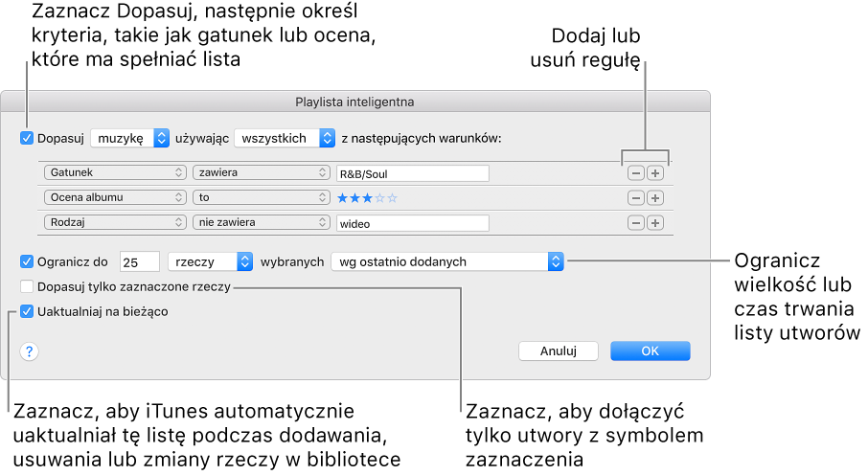
Task: Remove the Gatunek rule with minus button
Action: pos(635,173)
